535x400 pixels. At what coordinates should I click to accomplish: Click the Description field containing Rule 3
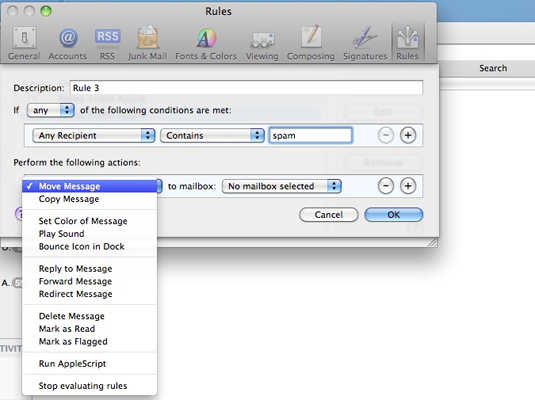point(246,88)
